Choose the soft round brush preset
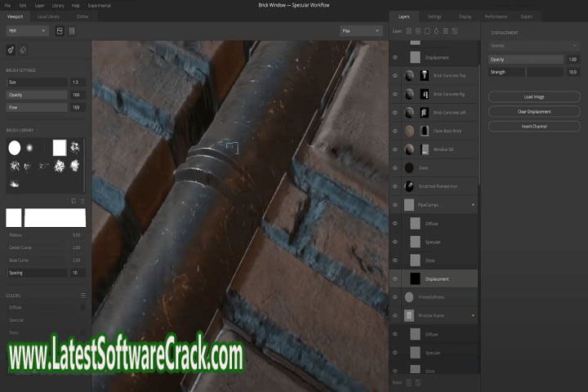The image size is (588, 392). (29, 147)
